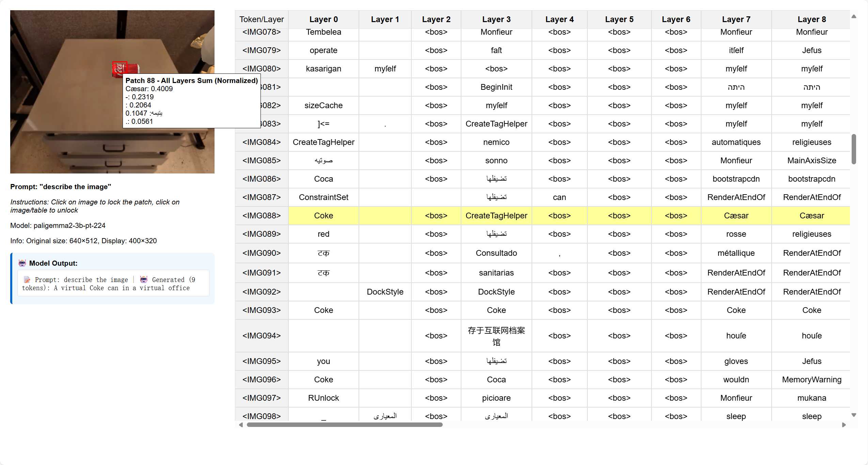Click the robot icon before Generated text

(x=144, y=280)
